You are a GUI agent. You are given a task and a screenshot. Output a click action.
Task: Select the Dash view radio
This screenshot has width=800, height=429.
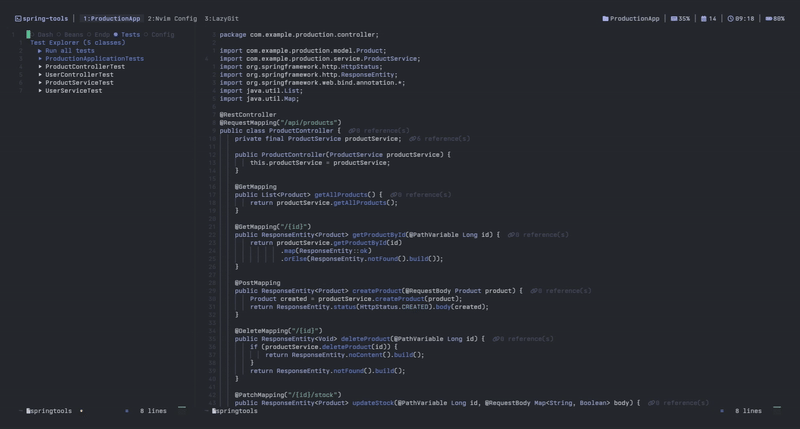[33, 35]
